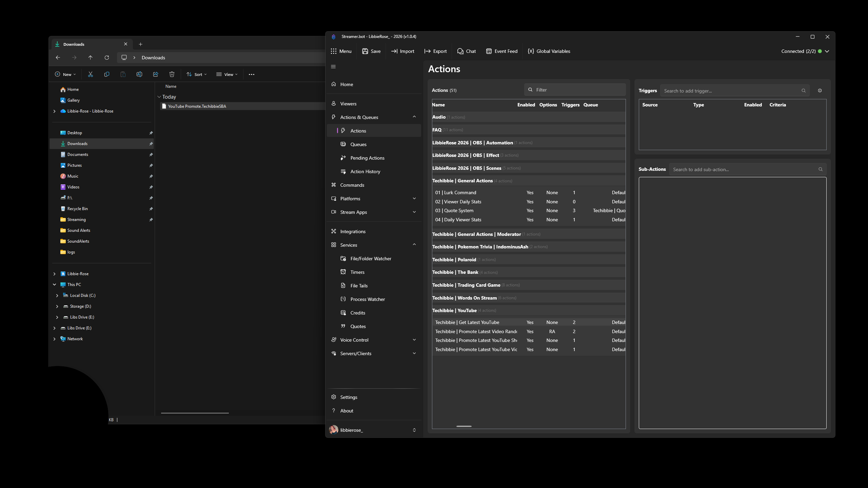Click the Search to add trigger field

tap(735, 91)
